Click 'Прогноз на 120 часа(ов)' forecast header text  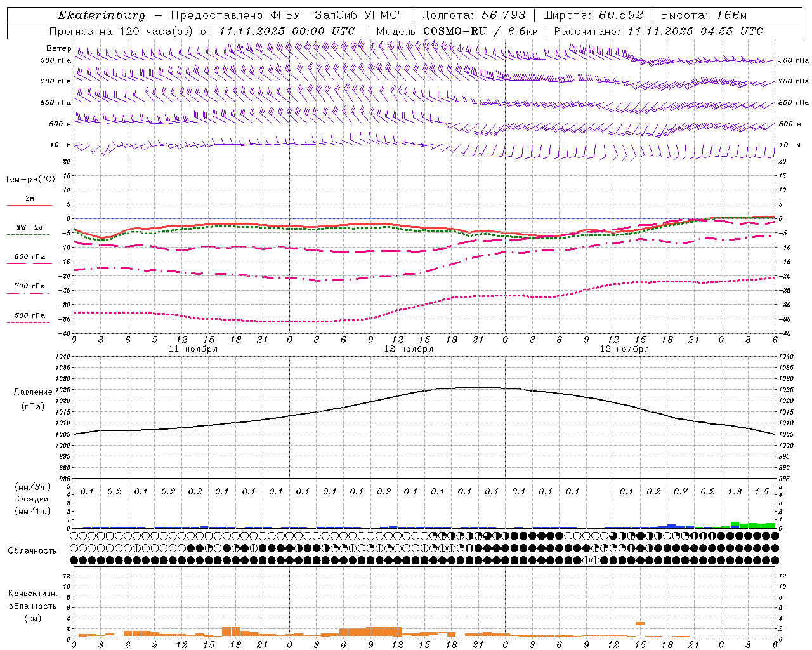[122, 31]
